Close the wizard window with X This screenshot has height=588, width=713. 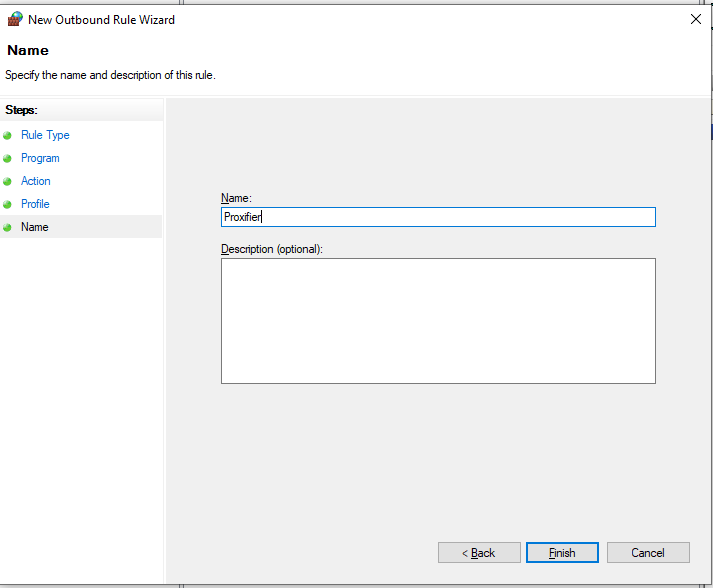pyautogui.click(x=696, y=19)
